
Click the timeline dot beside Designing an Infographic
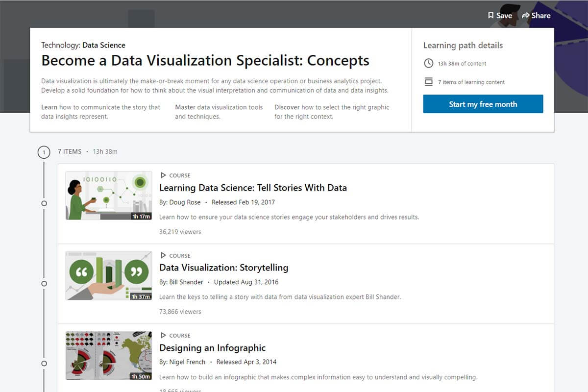(x=44, y=363)
